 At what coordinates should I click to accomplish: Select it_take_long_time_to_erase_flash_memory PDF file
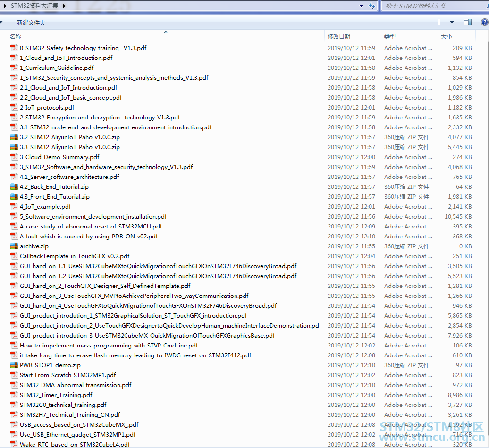(x=135, y=355)
